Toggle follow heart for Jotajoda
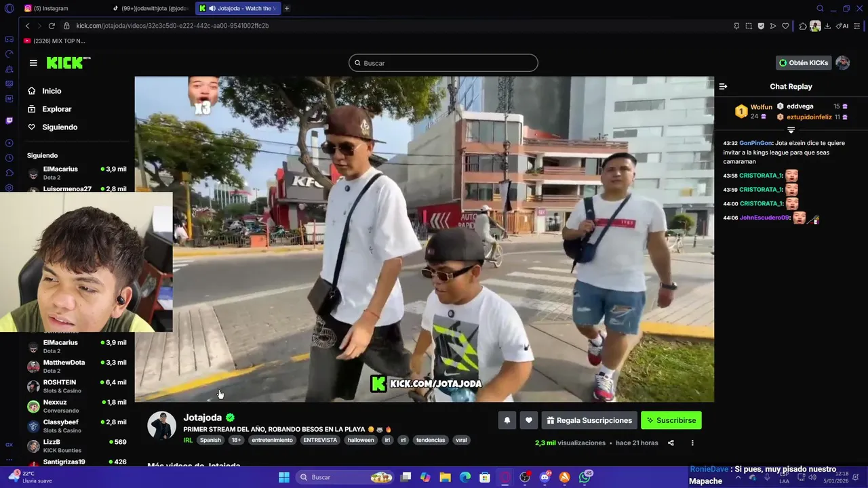The width and height of the screenshot is (868, 488). pyautogui.click(x=529, y=420)
